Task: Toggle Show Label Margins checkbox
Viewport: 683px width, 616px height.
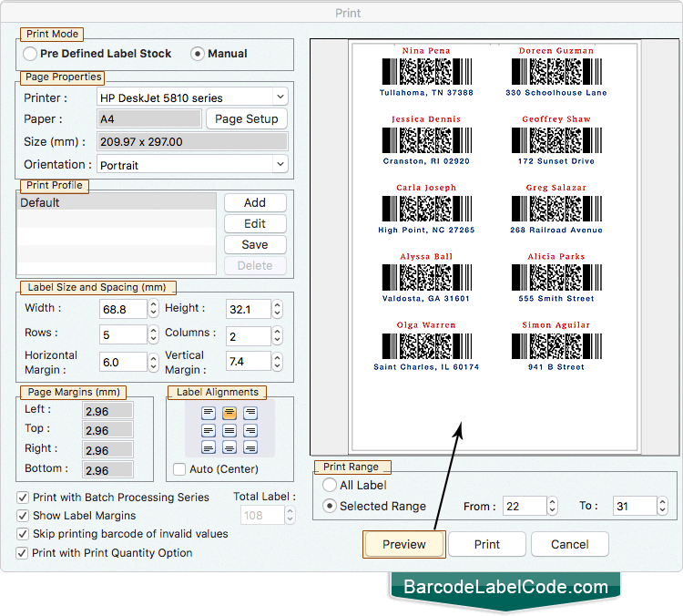Action: coord(23,516)
